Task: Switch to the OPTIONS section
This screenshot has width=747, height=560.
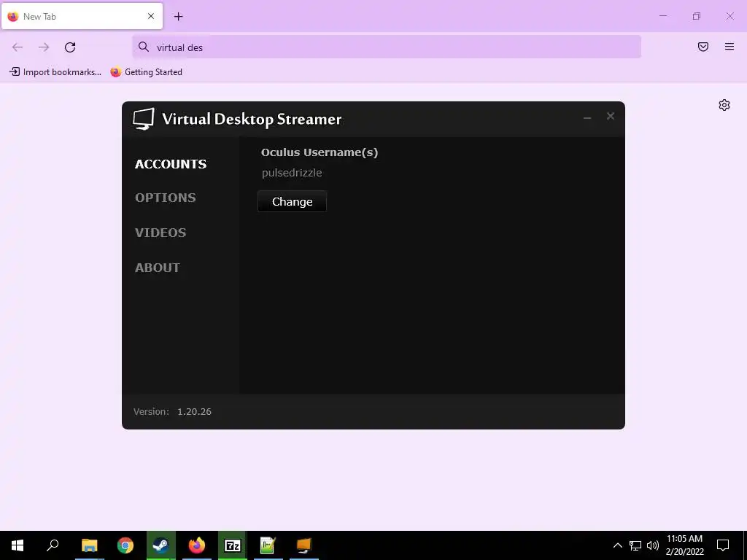Action: click(166, 198)
